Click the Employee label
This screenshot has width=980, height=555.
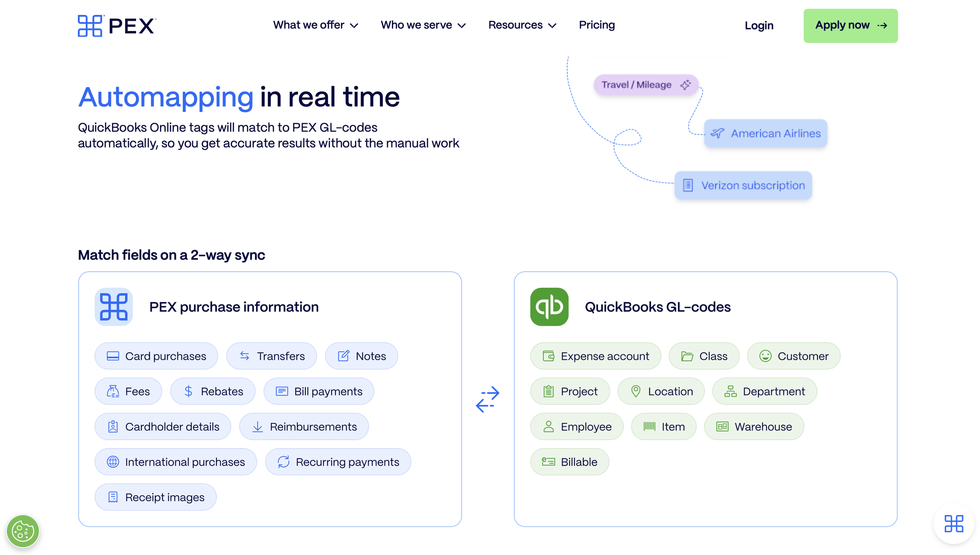pyautogui.click(x=586, y=427)
